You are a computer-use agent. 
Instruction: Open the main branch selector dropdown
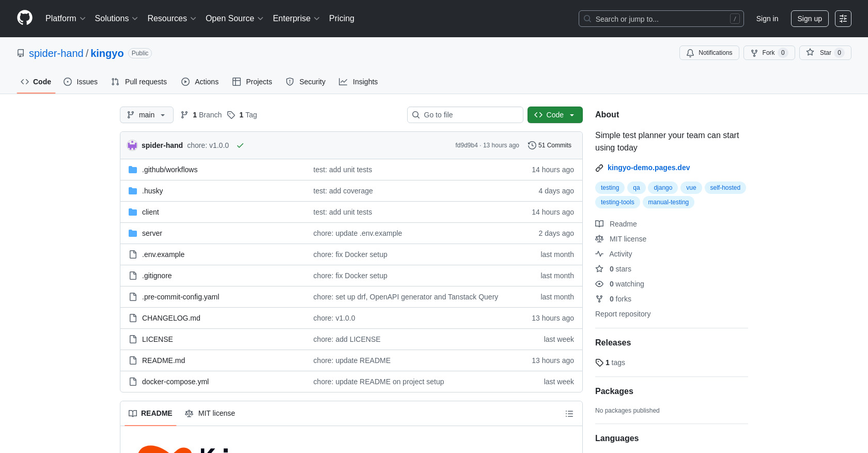click(x=147, y=115)
